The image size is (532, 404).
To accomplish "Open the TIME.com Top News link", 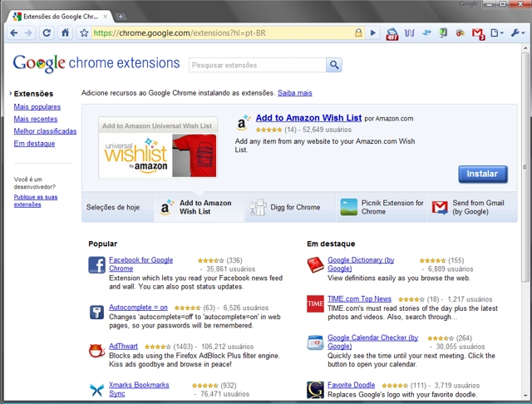I will 359,299.
